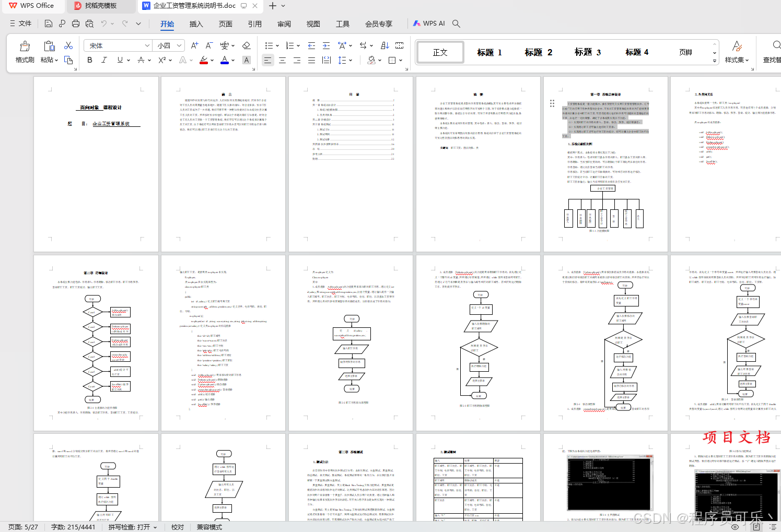Viewport: 781px width, 532px height.
Task: Click the Undo arrow icon
Action: [x=104, y=23]
